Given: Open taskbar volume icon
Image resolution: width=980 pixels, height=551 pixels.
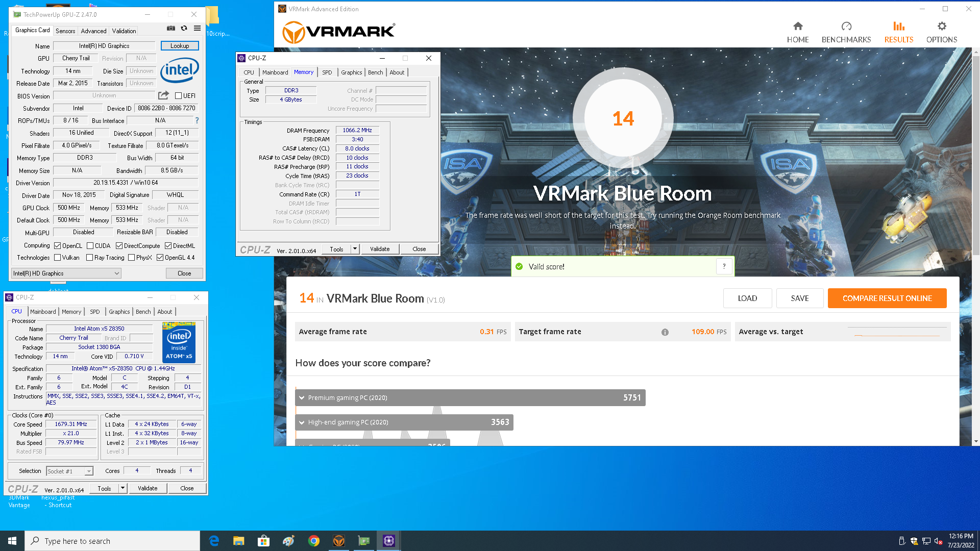Looking at the screenshot, I should tap(938, 541).
